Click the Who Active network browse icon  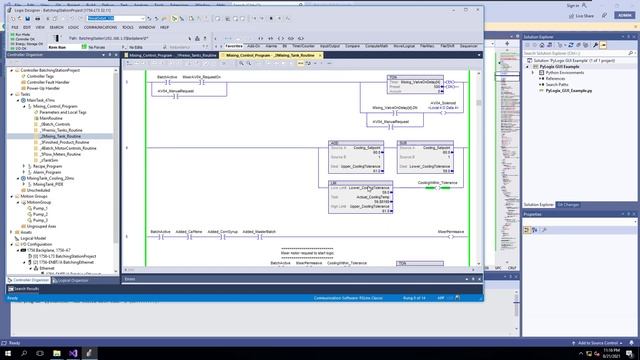[x=197, y=38]
